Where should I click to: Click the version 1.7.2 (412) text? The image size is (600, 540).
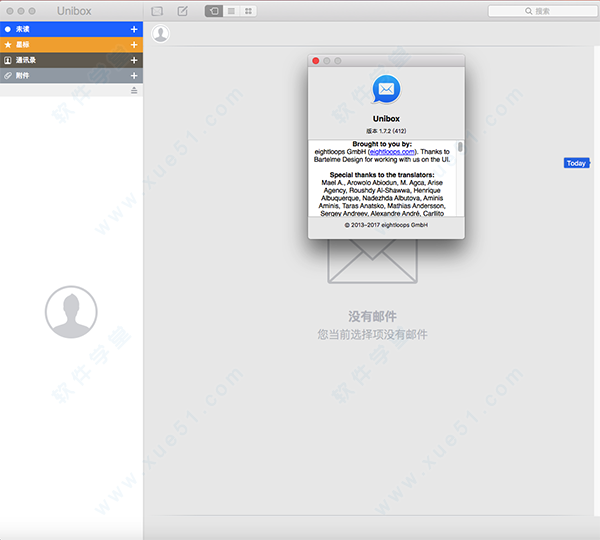click(x=386, y=131)
